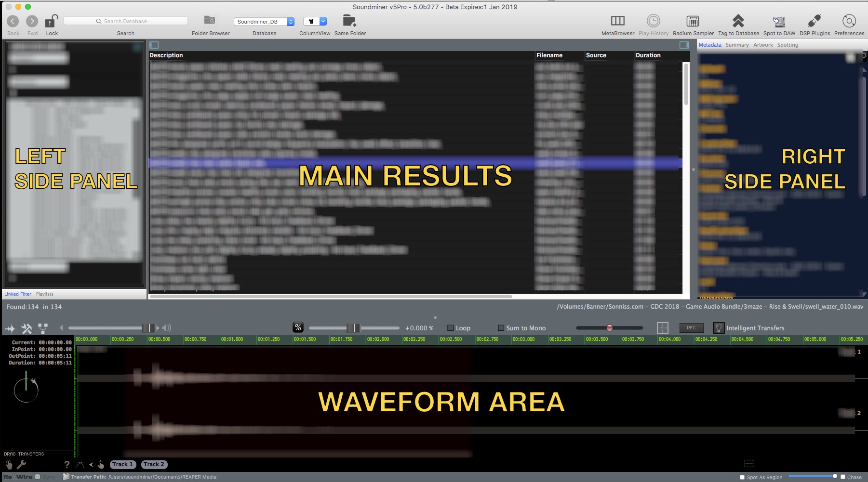Toggle the Track 1 button
The width and height of the screenshot is (868, 482).
tap(122, 464)
